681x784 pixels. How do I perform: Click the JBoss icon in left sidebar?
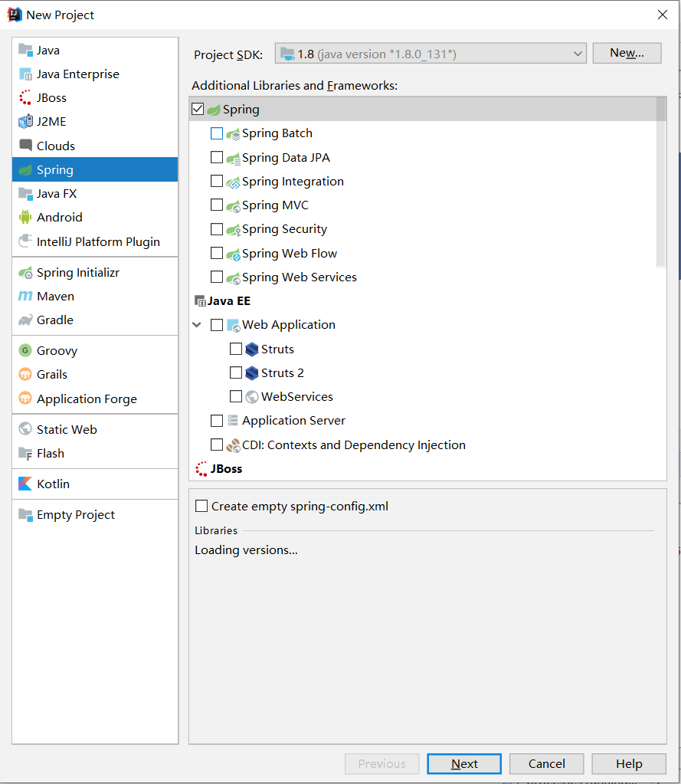25,97
